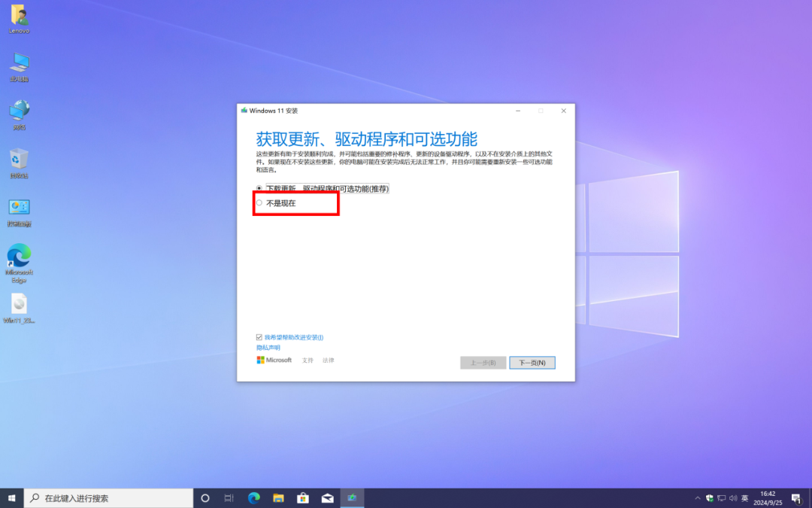Click the 下一页(N) button
This screenshot has height=508, width=812.
[x=532, y=362]
